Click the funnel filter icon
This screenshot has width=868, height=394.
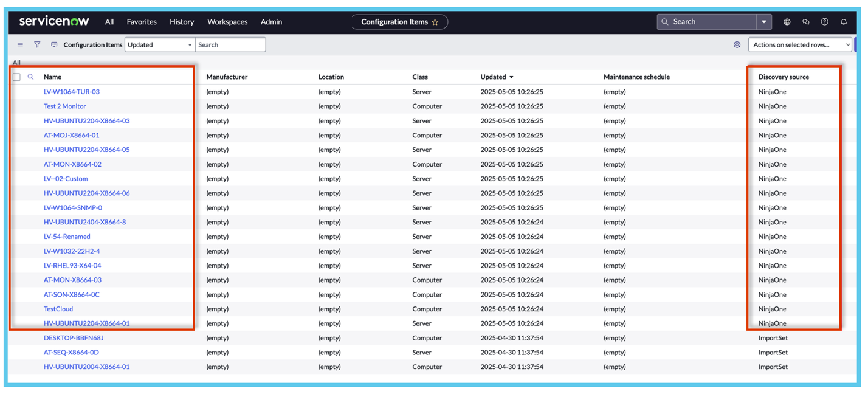point(37,45)
